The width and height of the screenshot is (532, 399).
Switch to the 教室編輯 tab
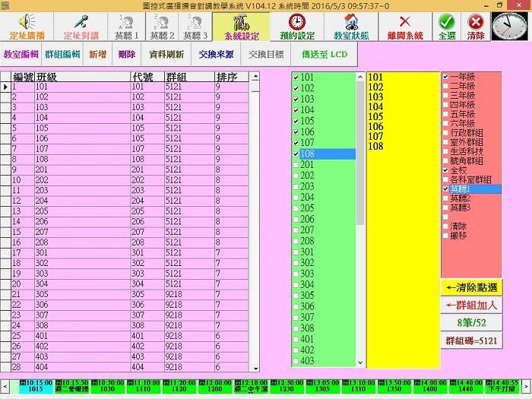tap(22, 55)
